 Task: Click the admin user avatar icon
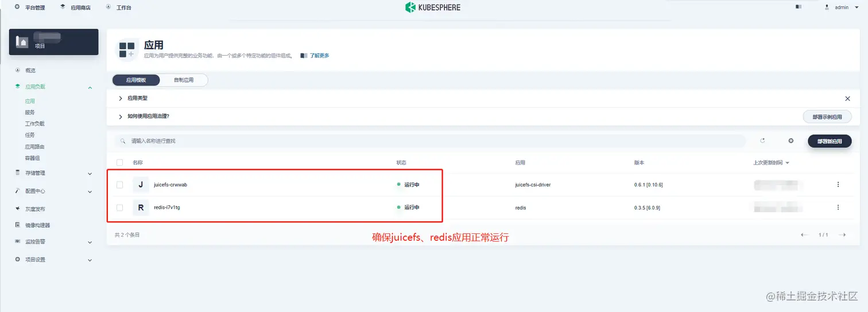[827, 7]
